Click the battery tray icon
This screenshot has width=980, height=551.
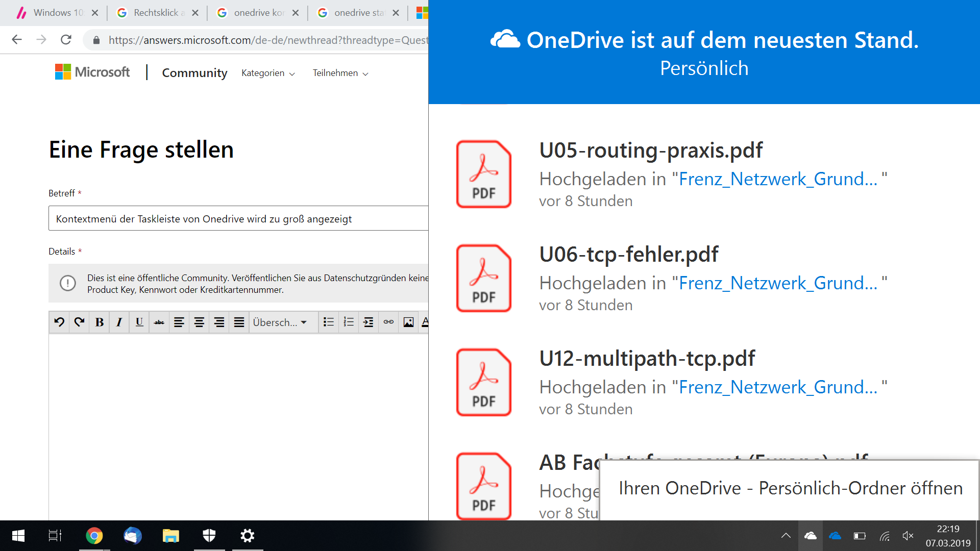point(860,536)
